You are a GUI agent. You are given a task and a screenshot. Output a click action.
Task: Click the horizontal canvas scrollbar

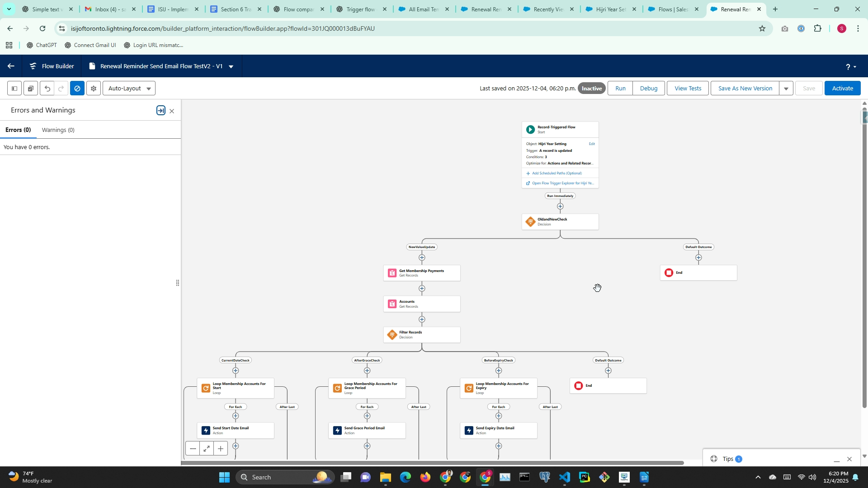point(432,463)
